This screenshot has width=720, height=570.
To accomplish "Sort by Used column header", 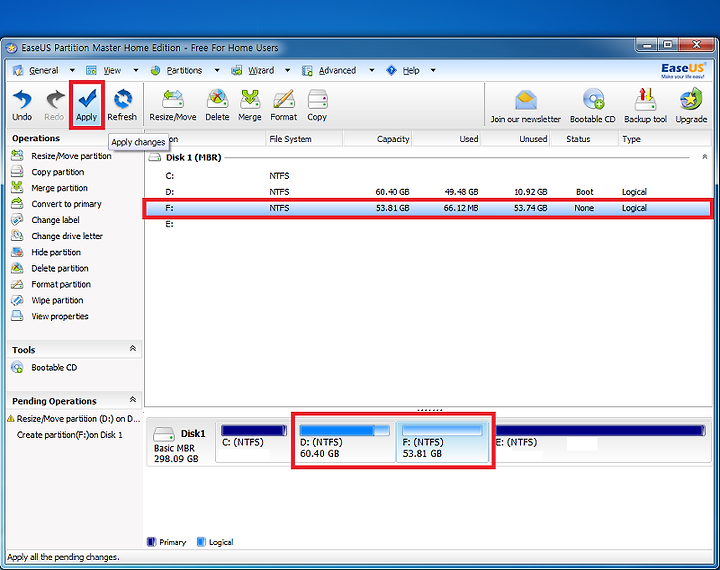I will coord(446,139).
